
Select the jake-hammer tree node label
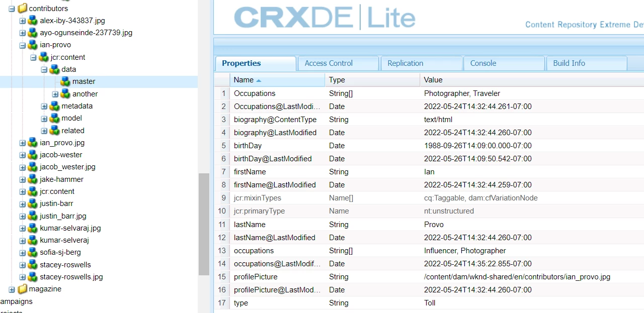(x=61, y=179)
